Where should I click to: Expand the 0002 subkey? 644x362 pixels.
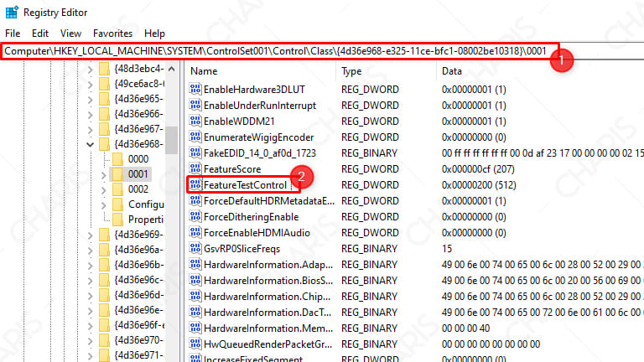click(x=103, y=190)
